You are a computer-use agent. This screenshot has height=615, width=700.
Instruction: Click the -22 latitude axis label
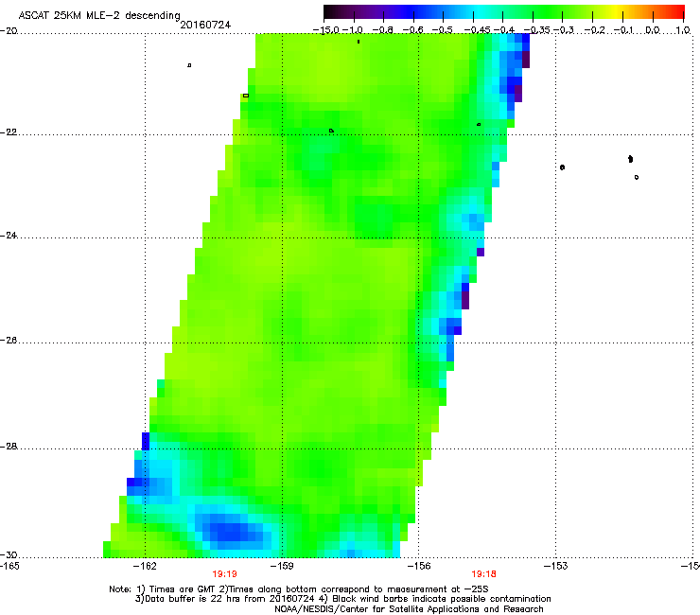(x=9, y=132)
